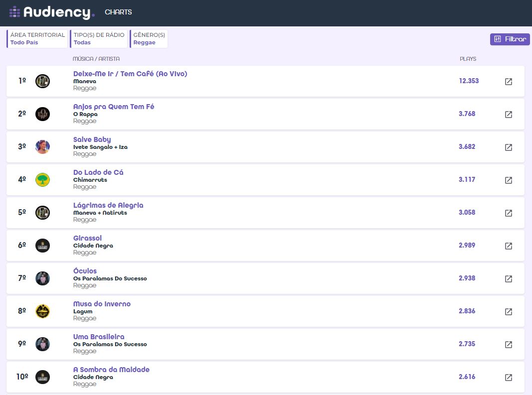The height and width of the screenshot is (395, 532).
Task: Open song Óculos
Action: click(x=85, y=270)
